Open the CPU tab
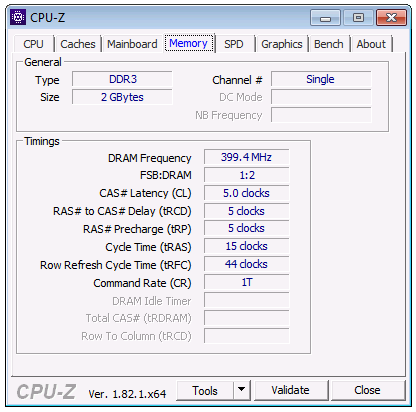 pos(33,44)
